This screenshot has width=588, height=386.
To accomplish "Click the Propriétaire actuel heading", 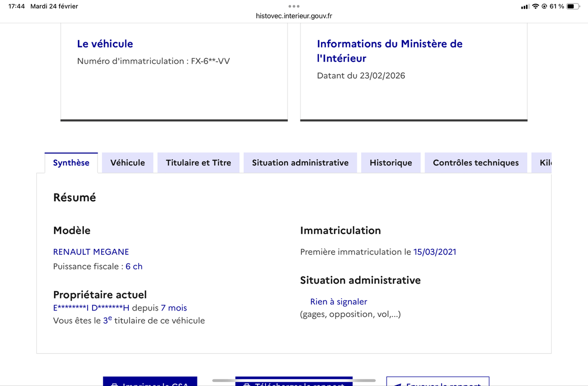I will (100, 295).
